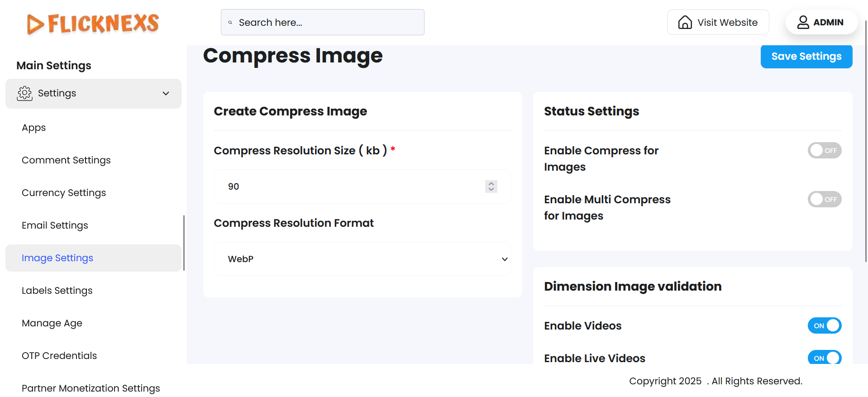Open Currency Settings in the sidebar
Image resolution: width=868 pixels, height=397 pixels.
pos(64,193)
